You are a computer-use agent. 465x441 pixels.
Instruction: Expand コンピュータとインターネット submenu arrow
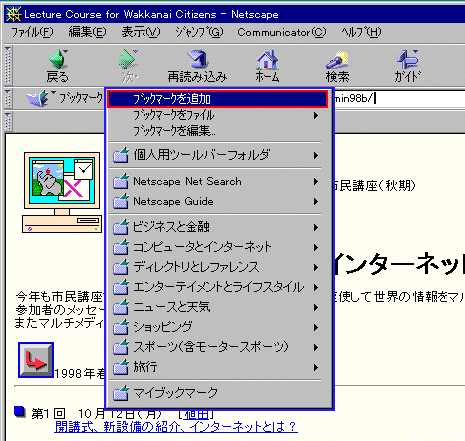(316, 247)
